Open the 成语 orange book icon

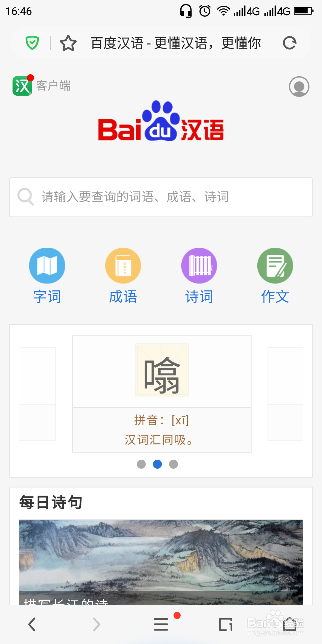click(123, 266)
